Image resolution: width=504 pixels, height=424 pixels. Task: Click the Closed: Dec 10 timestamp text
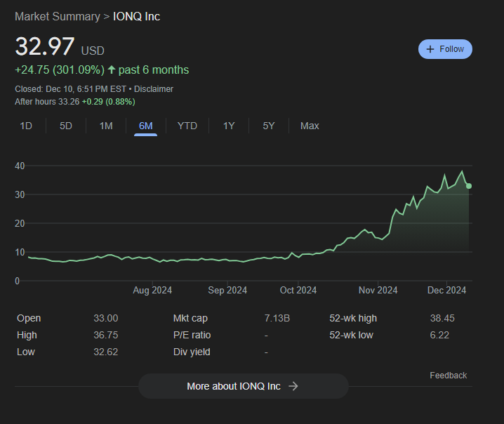(70, 89)
